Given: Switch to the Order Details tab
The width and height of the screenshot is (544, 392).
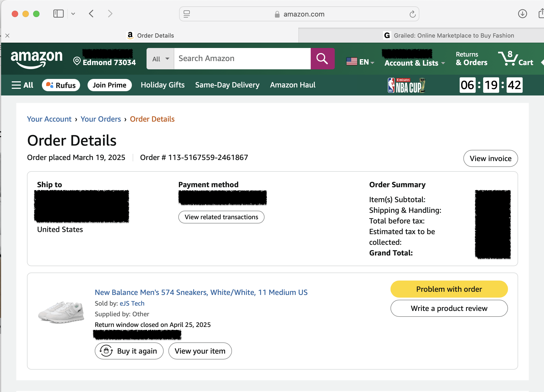Looking at the screenshot, I should point(150,35).
